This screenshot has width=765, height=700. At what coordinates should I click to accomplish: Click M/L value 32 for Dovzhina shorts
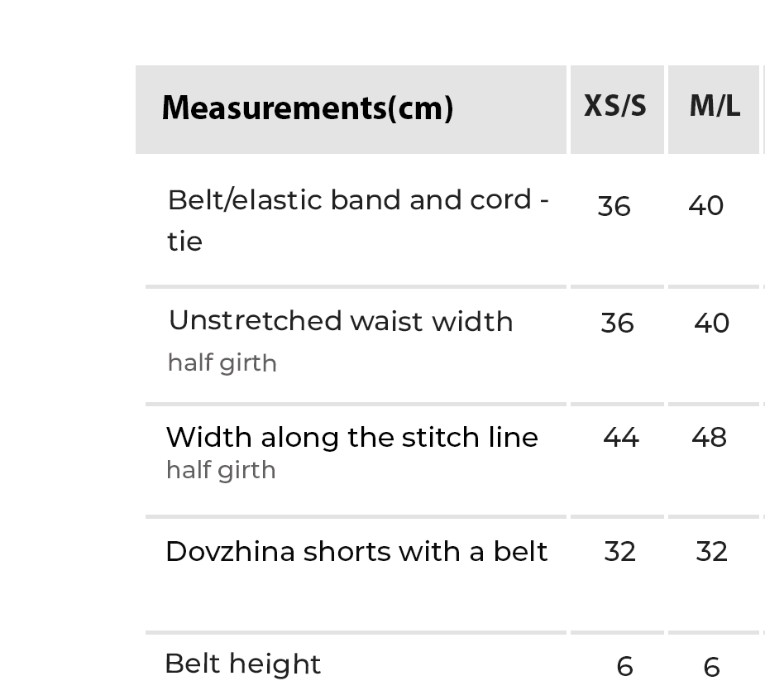[711, 552]
